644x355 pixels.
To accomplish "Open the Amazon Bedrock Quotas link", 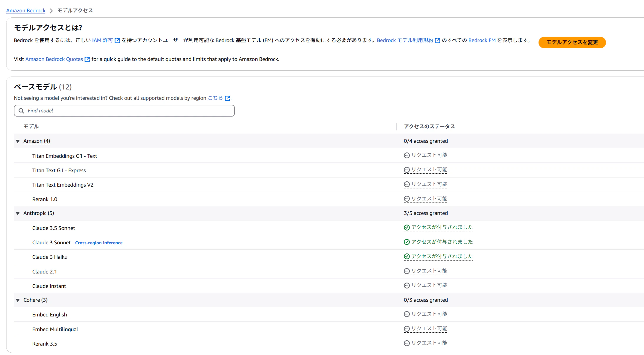I will (54, 59).
